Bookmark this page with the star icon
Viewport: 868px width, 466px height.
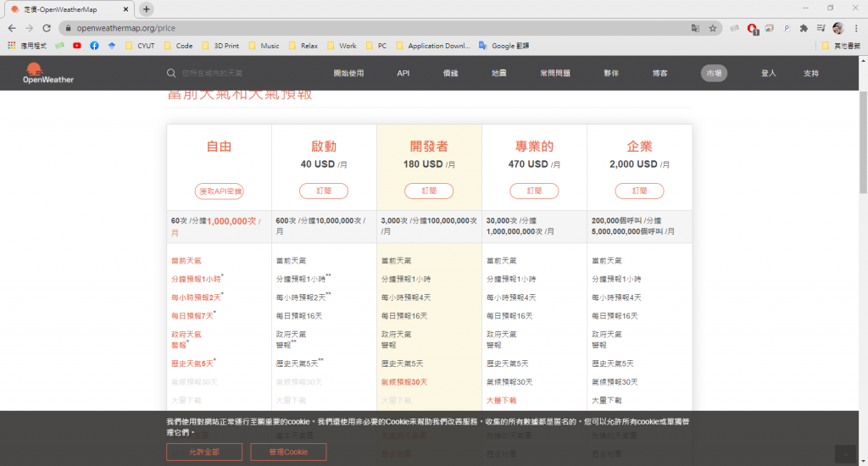click(713, 28)
